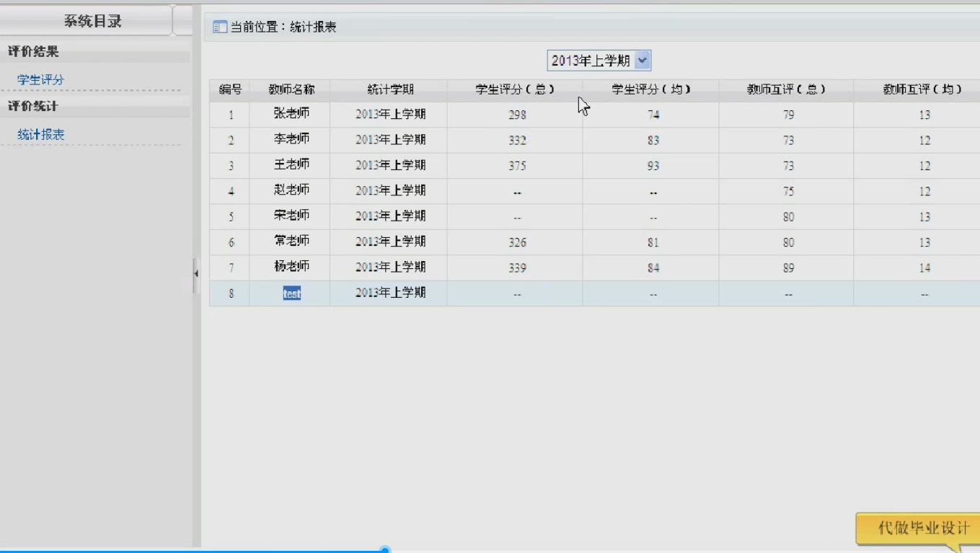Select the highlighted test teacher name

point(292,293)
